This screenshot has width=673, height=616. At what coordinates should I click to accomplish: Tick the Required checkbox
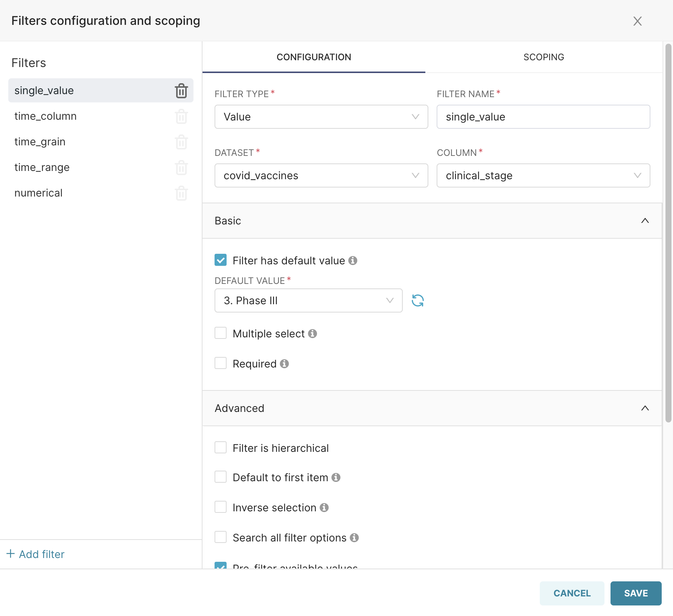(221, 363)
